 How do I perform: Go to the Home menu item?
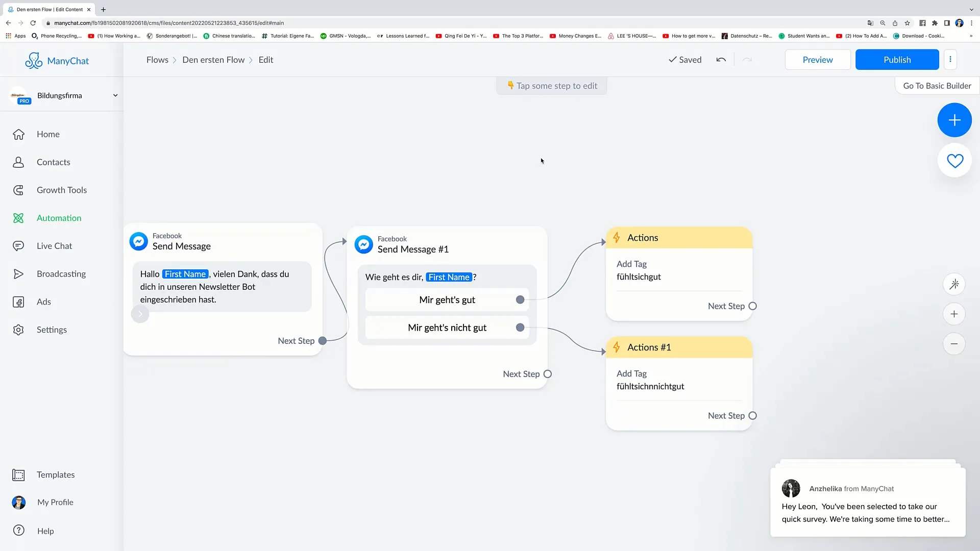(48, 134)
